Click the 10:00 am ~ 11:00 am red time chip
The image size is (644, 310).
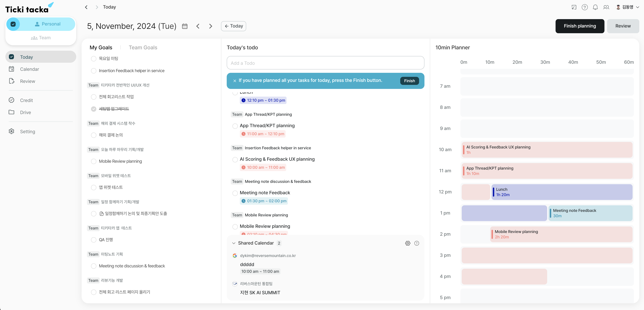tap(263, 167)
